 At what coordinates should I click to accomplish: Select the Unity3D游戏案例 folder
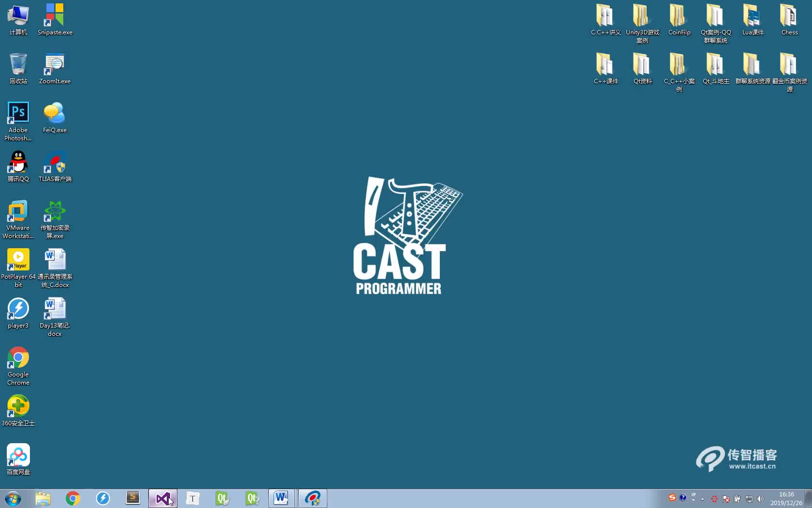point(642,24)
